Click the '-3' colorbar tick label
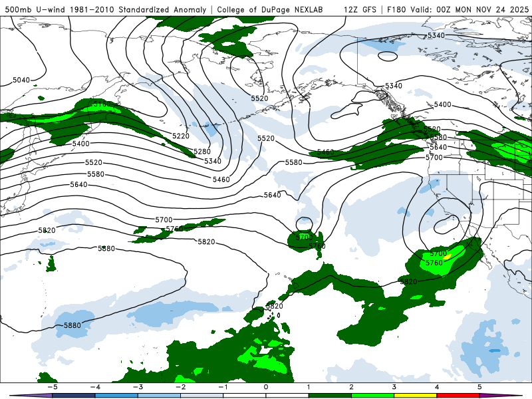 138,387
